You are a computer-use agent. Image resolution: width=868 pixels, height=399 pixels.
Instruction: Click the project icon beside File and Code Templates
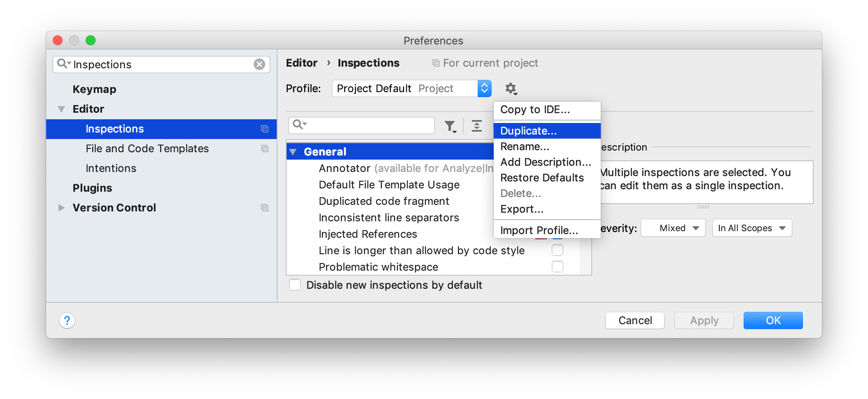tap(265, 149)
